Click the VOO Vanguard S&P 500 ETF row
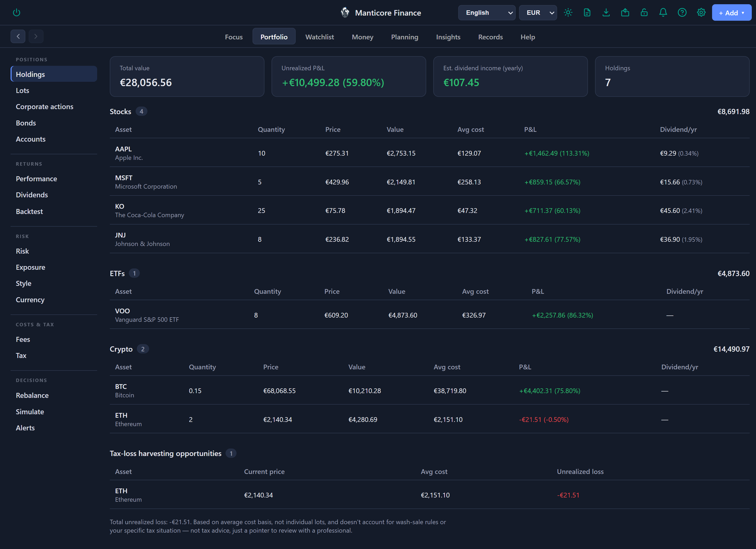Image resolution: width=756 pixels, height=549 pixels. pyautogui.click(x=429, y=315)
